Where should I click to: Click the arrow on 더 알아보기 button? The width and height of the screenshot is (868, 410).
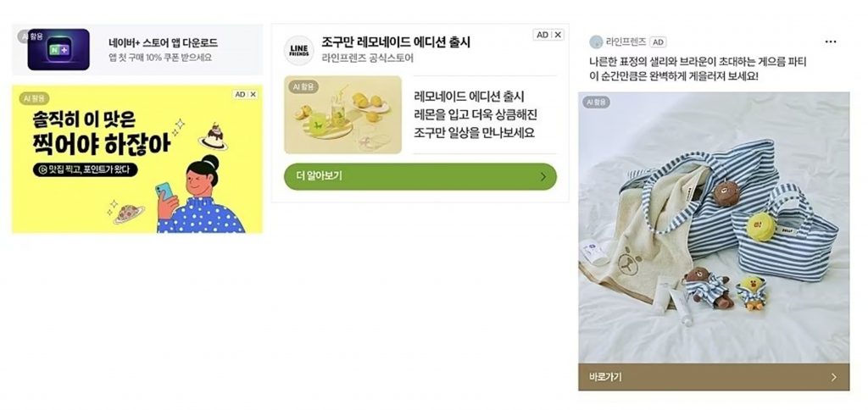543,177
